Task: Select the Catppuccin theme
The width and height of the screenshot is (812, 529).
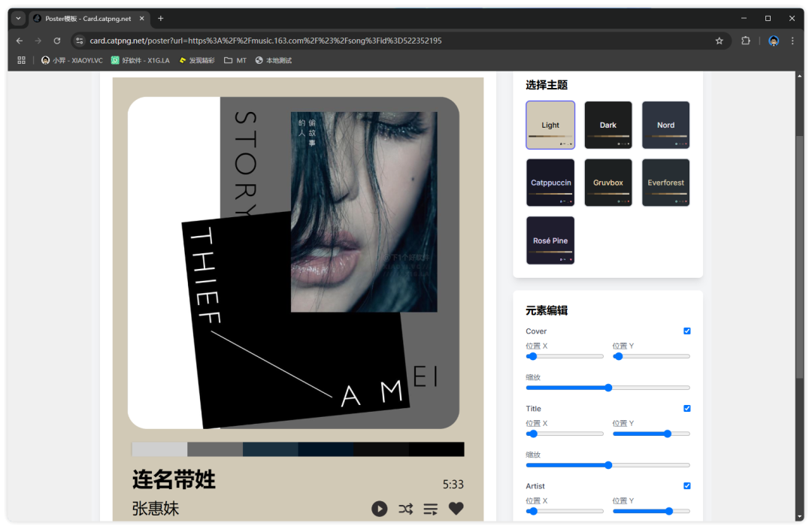Action: [550, 183]
